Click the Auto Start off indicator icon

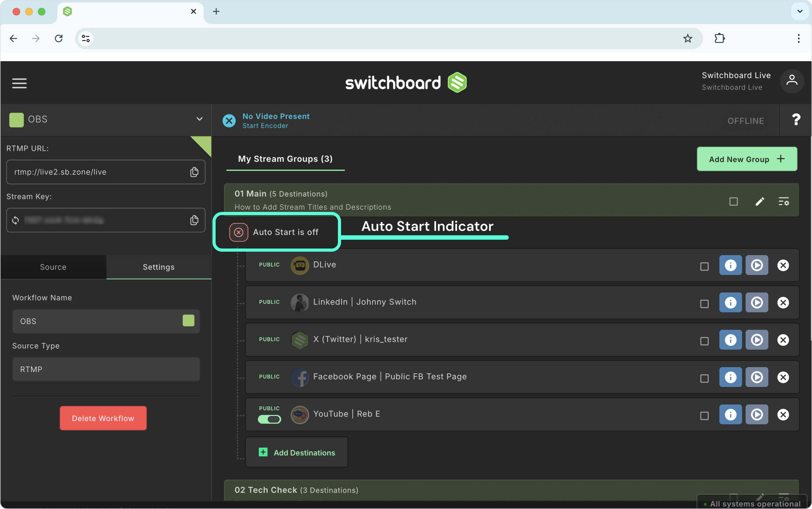[239, 232]
